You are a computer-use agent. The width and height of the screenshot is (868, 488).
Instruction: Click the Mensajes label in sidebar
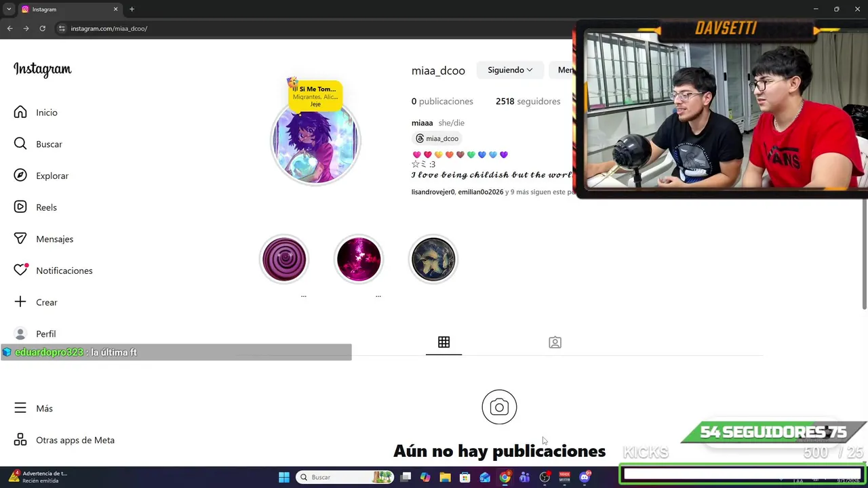tap(54, 239)
